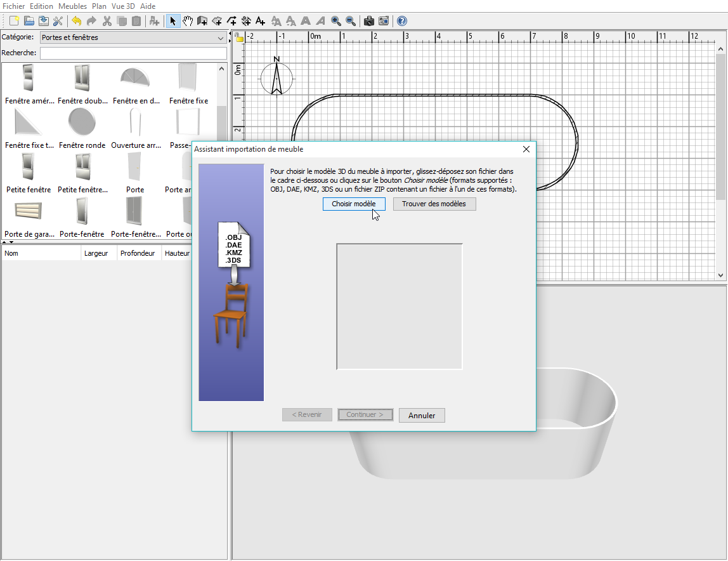The height and width of the screenshot is (561, 728).
Task: Sort furniture list by Profondeur column
Action: click(x=139, y=253)
